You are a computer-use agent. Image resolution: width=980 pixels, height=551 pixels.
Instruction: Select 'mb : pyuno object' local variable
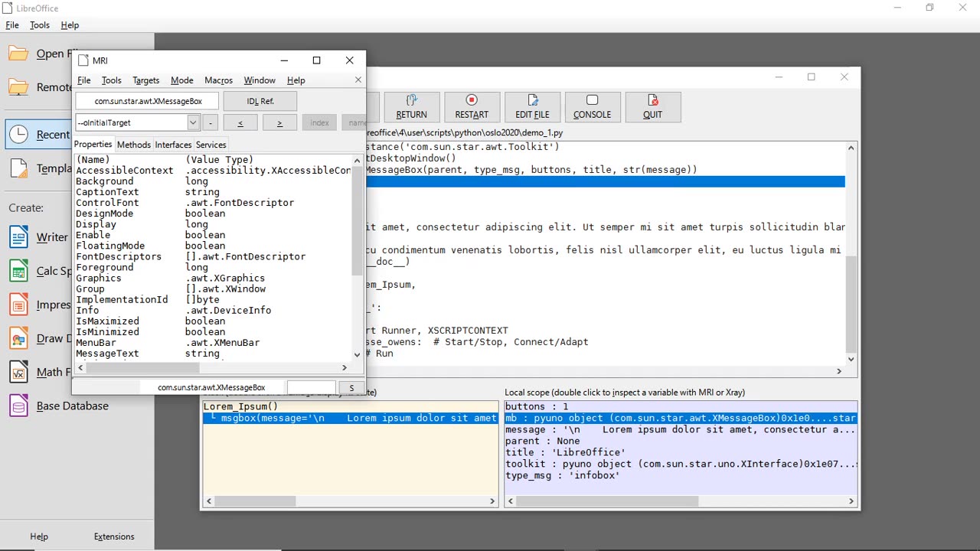[x=681, y=418]
